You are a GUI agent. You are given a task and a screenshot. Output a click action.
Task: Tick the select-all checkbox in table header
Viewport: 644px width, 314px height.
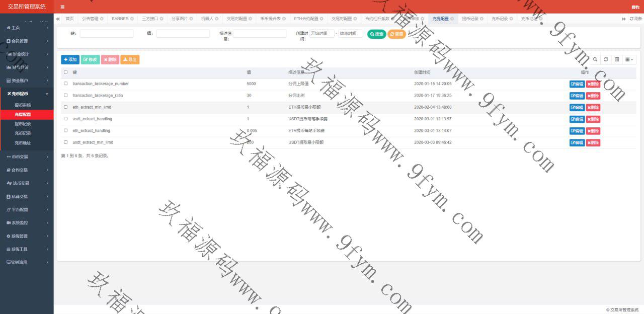coord(65,72)
